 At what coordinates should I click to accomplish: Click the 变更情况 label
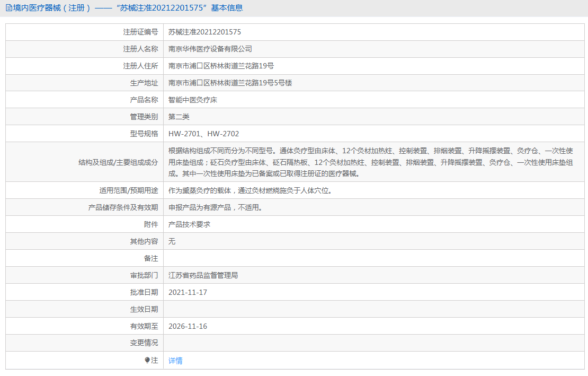point(144,343)
